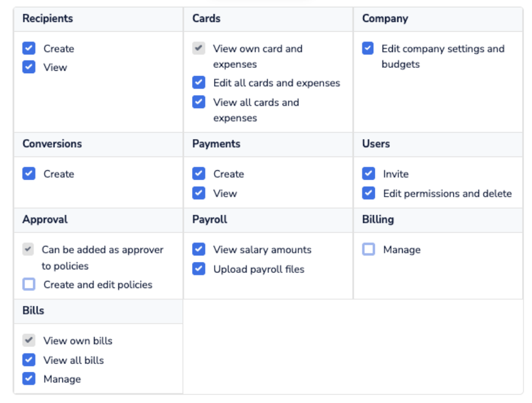
Task: Toggle View own bills checkbox
Action: 29,340
